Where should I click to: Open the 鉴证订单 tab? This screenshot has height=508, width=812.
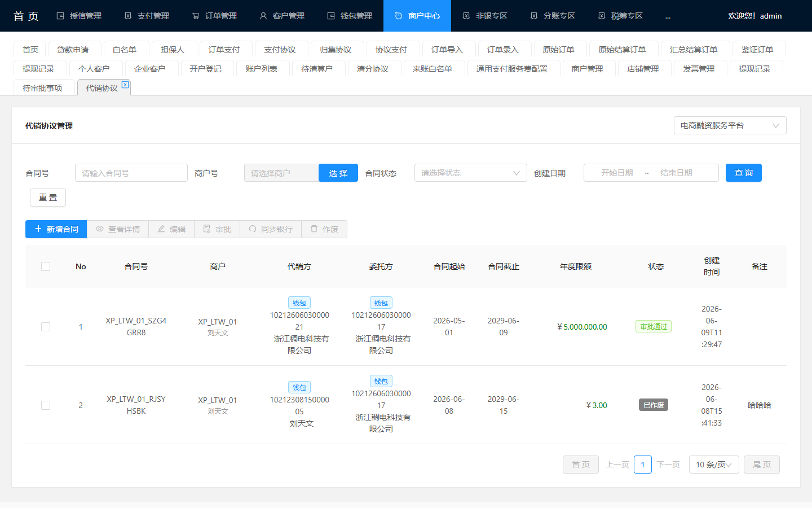point(758,50)
